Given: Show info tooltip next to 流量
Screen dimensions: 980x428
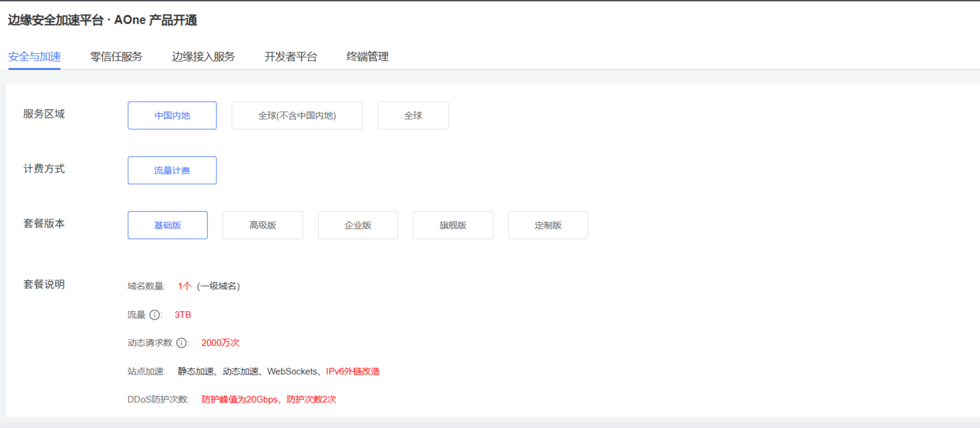Looking at the screenshot, I should click(x=154, y=315).
